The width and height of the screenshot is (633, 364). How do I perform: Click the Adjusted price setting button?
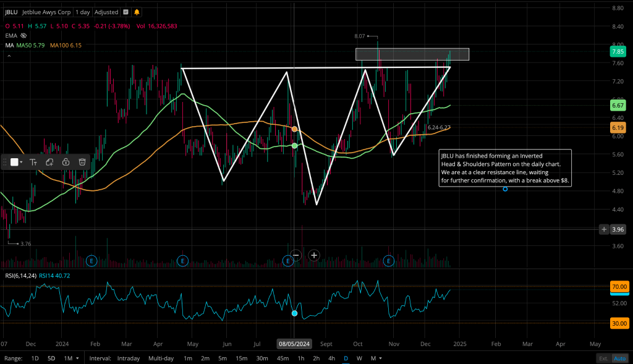(x=106, y=12)
